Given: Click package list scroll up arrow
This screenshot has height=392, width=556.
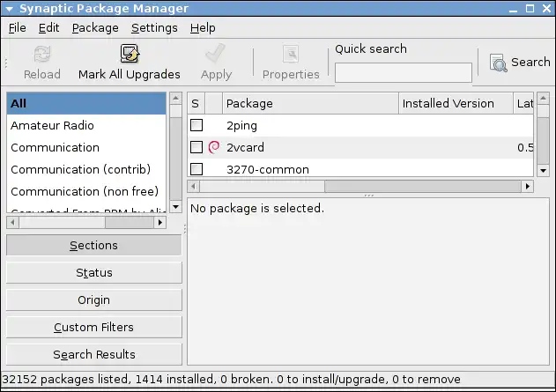Looking at the screenshot, I should [544, 99].
